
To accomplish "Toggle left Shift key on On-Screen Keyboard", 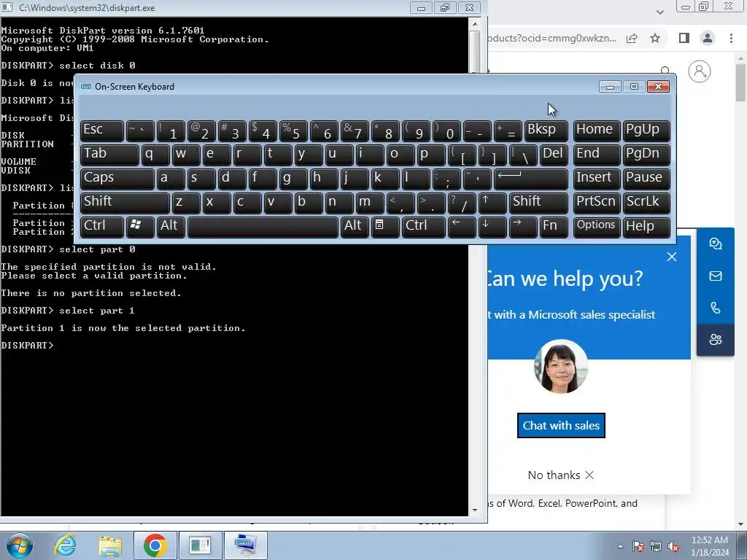I will (x=125, y=203).
